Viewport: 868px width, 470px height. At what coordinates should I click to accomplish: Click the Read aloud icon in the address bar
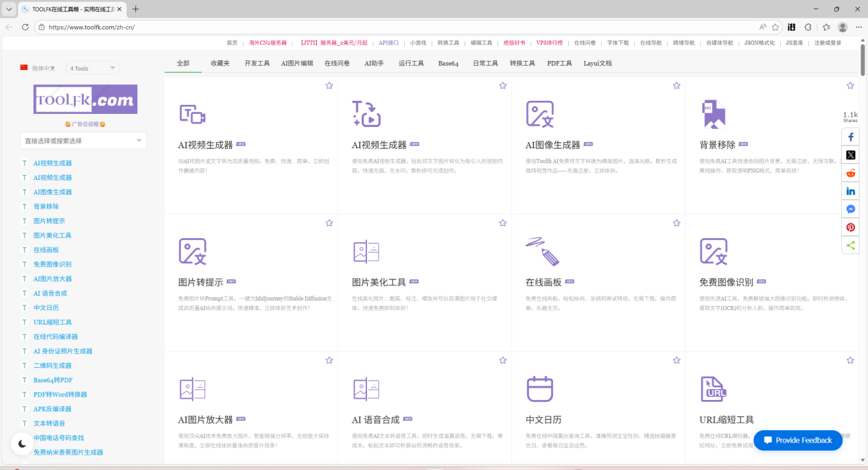[762, 27]
